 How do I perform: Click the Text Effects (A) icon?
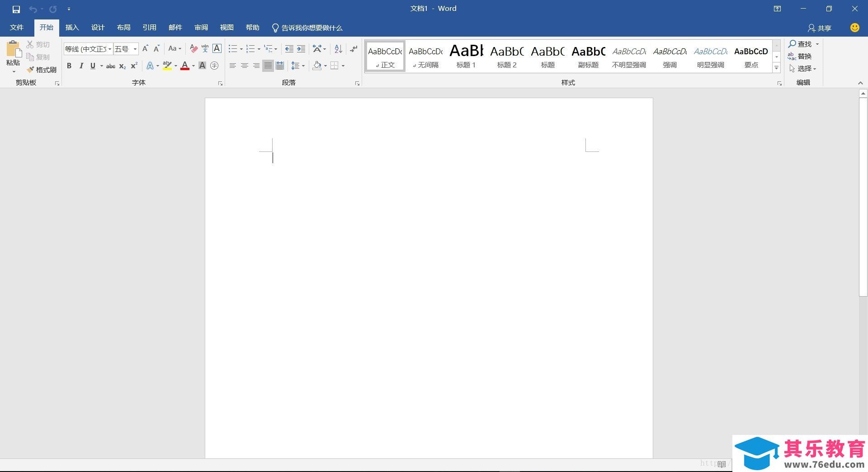coord(150,66)
